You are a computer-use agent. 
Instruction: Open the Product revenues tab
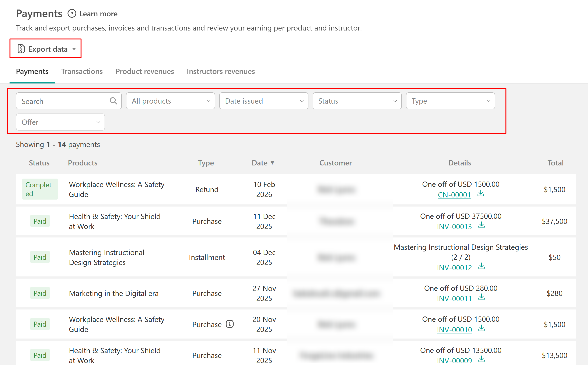144,71
